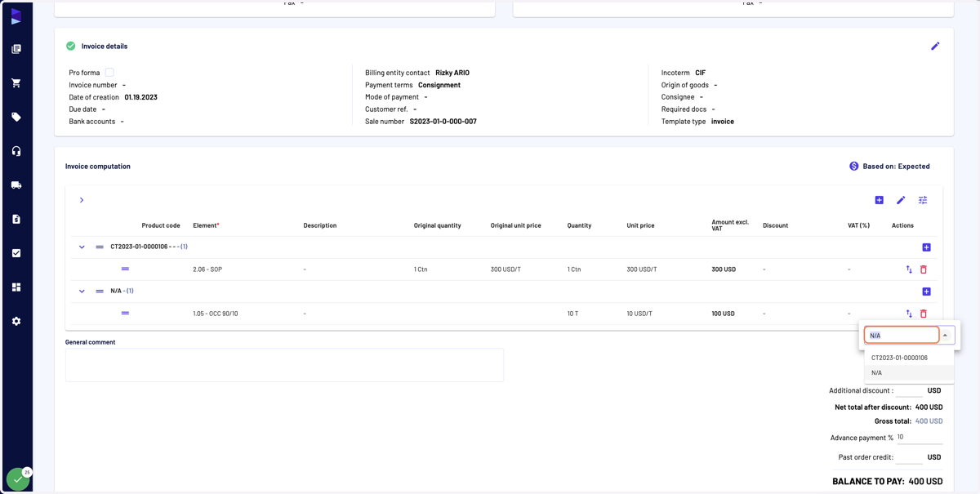
Task: Open the documents library sidebar icon
Action: click(x=16, y=49)
